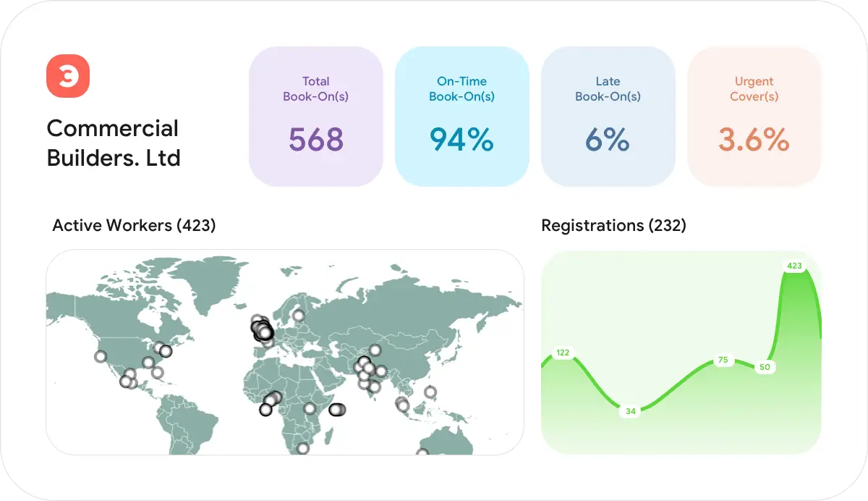This screenshot has height=501, width=868.
Task: Open the Late Book-On(s) card
Action: 608,117
